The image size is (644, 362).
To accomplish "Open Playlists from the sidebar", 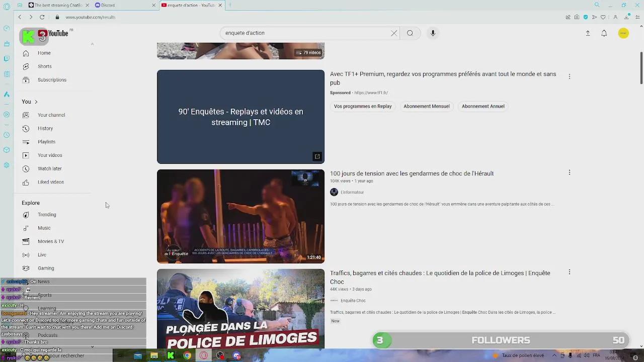I will point(46,142).
